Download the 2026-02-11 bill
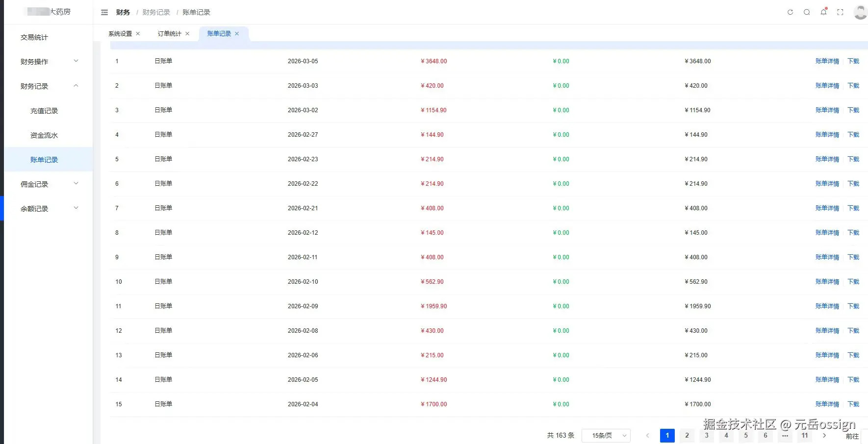This screenshot has height=444, width=868. pyautogui.click(x=854, y=257)
